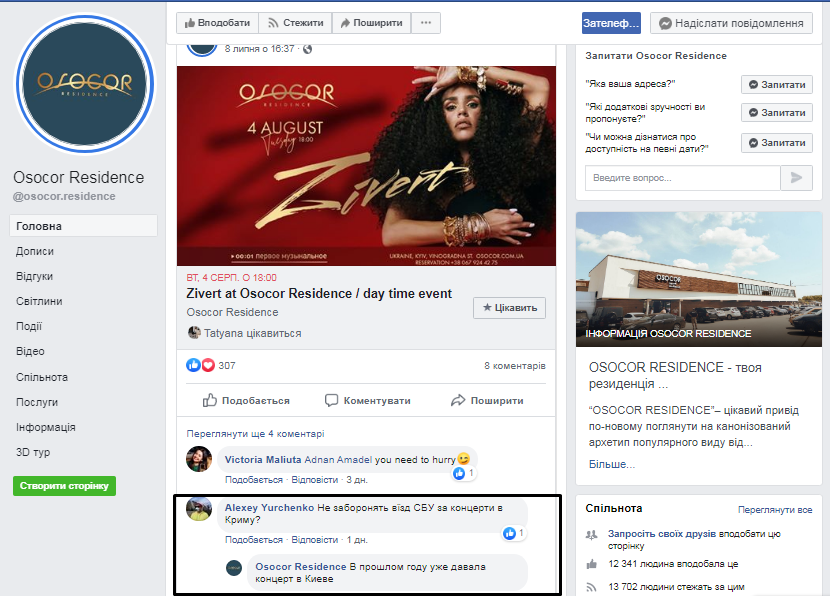The image size is (830, 596).
Task: Click the green Створити сторінку button
Action: tap(65, 486)
